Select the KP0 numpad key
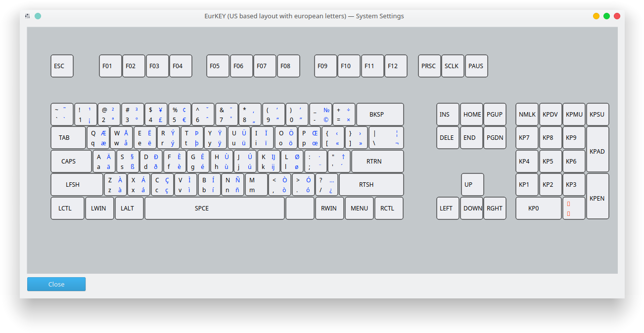The width and height of the screenshot is (644, 333). tap(538, 208)
